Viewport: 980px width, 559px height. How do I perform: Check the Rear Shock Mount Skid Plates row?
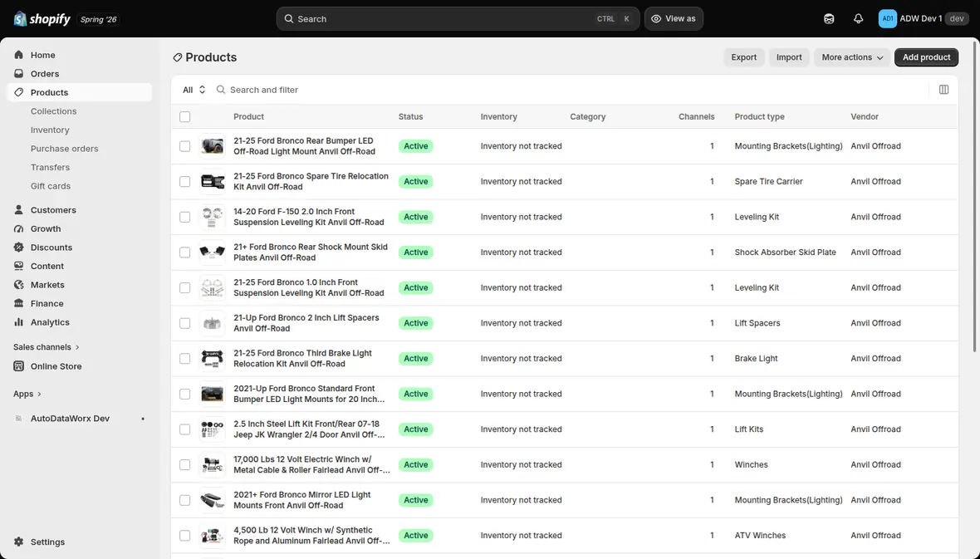tap(185, 253)
